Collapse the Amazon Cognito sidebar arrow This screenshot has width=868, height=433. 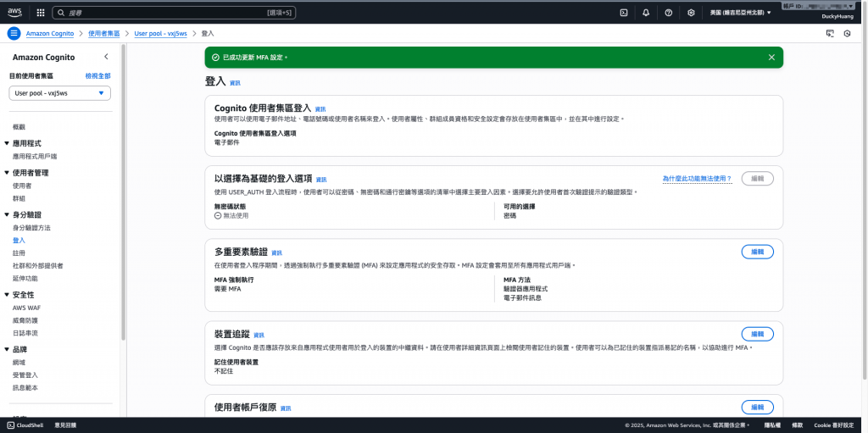click(106, 57)
